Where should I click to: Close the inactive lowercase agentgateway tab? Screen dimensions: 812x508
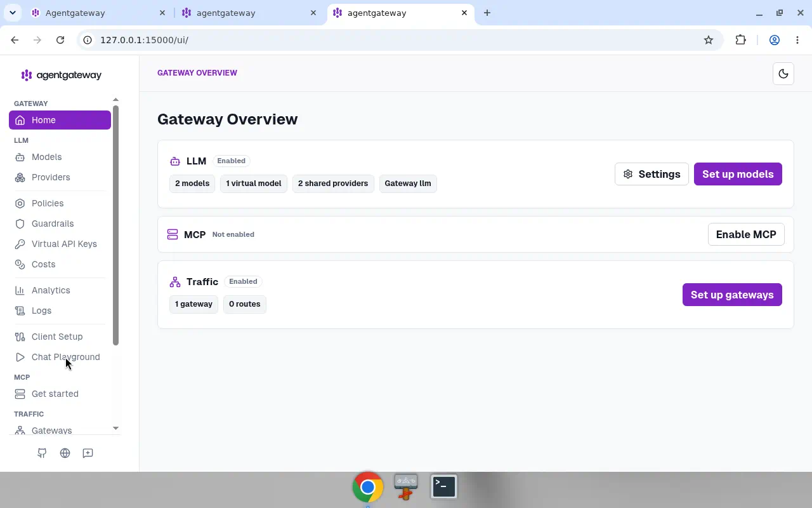(x=313, y=13)
